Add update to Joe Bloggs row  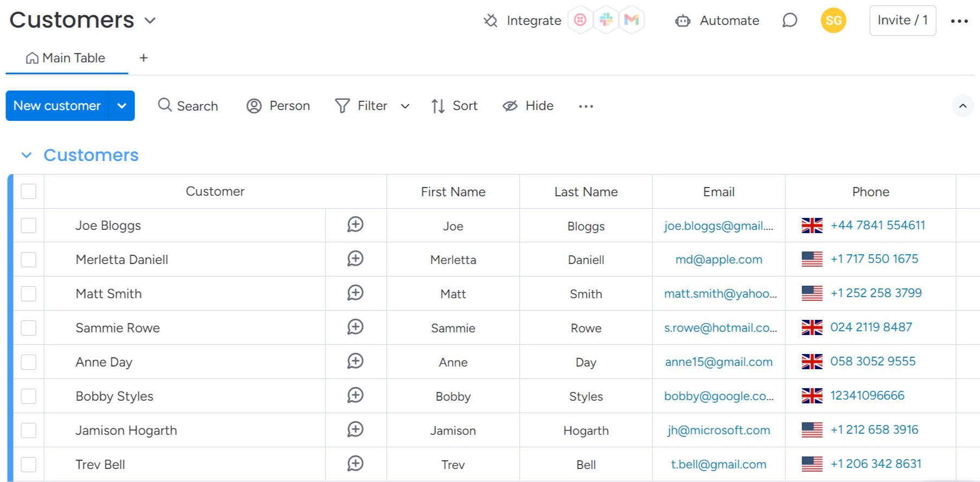355,225
